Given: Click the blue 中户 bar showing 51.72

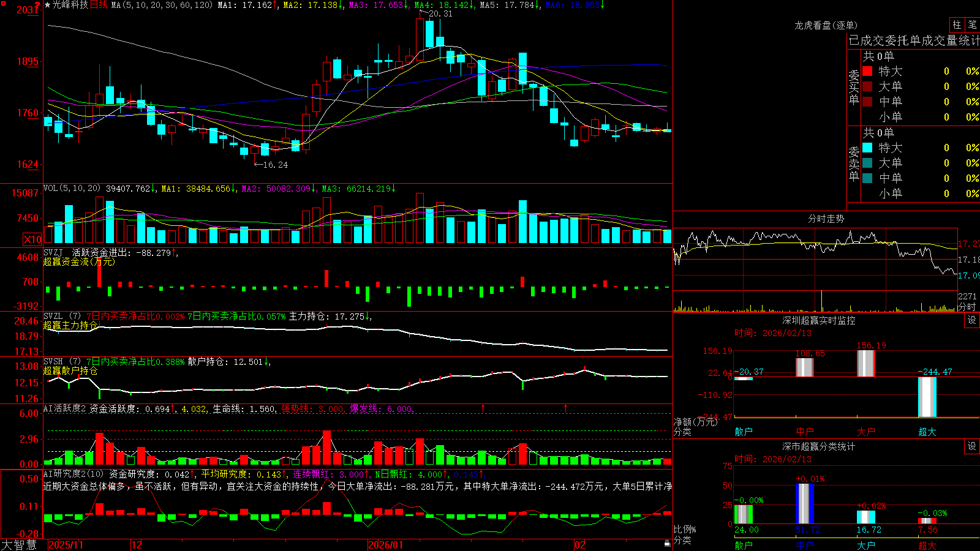Looking at the screenshot, I should (x=805, y=504).
